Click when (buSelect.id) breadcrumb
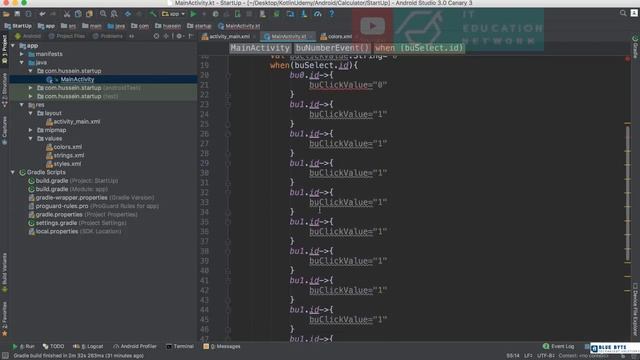 point(419,48)
